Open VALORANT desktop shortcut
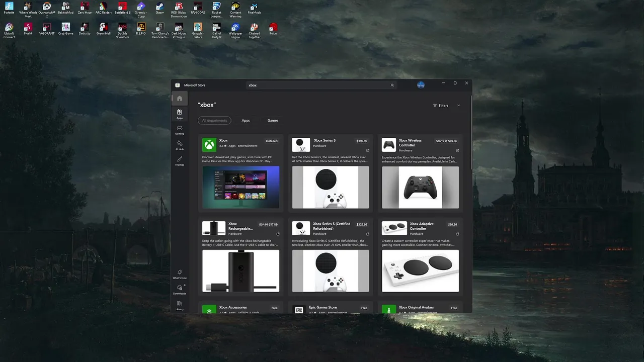Viewport: 644px width, 362px height. coord(47,29)
